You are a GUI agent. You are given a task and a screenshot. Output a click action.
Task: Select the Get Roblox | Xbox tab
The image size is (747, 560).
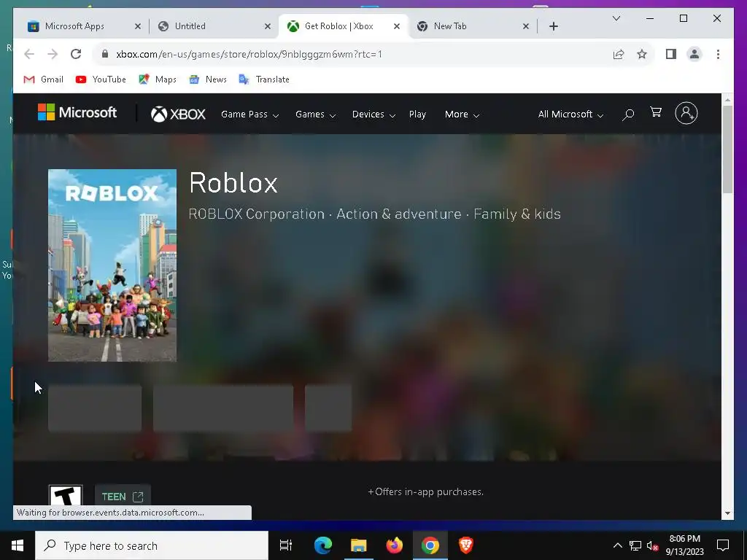pyautogui.click(x=338, y=26)
